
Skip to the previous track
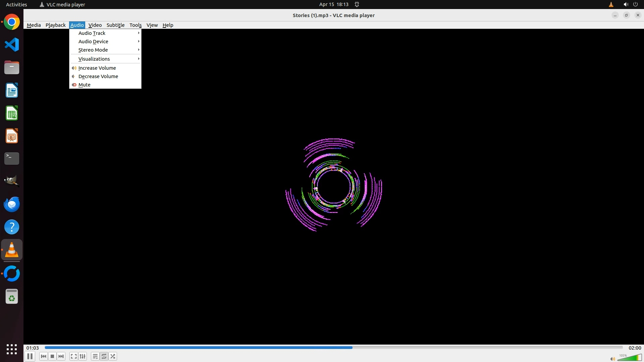coord(43,356)
